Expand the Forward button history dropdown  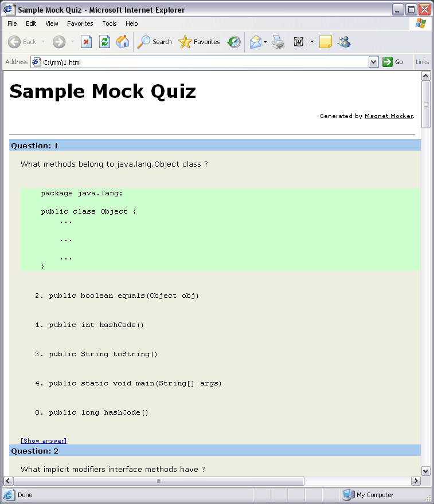coord(72,42)
